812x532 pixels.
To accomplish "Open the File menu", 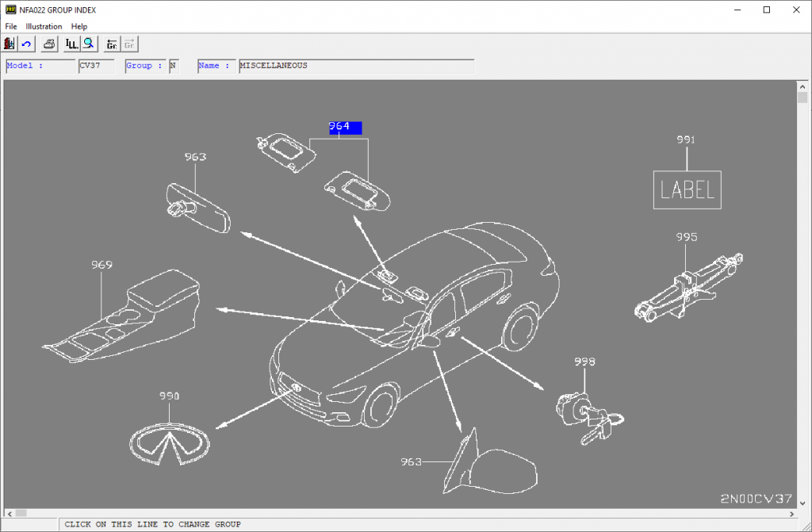I will pyautogui.click(x=10, y=26).
